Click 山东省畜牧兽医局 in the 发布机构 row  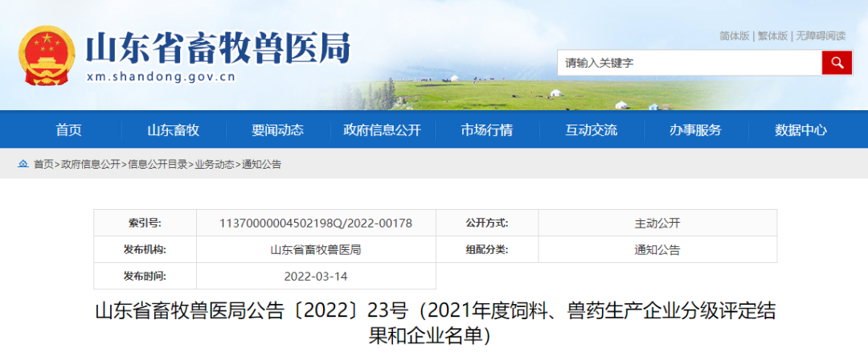coord(316,250)
